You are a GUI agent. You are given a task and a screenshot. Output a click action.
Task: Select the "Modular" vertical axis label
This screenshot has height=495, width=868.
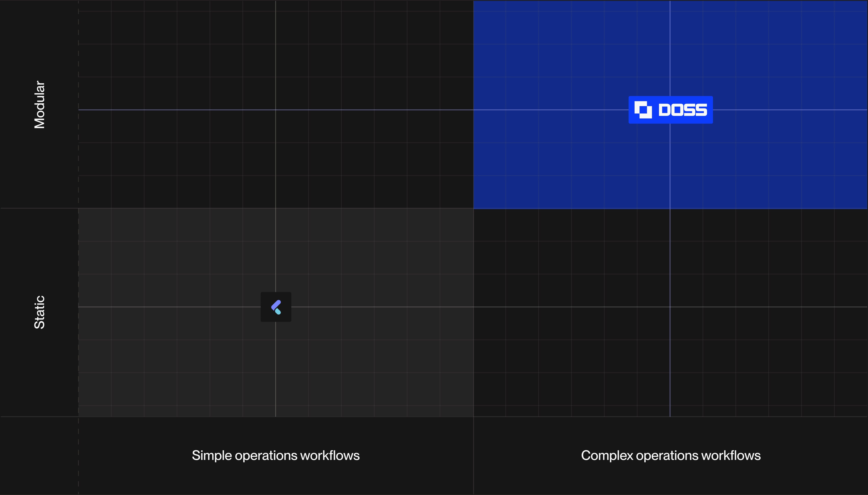40,105
